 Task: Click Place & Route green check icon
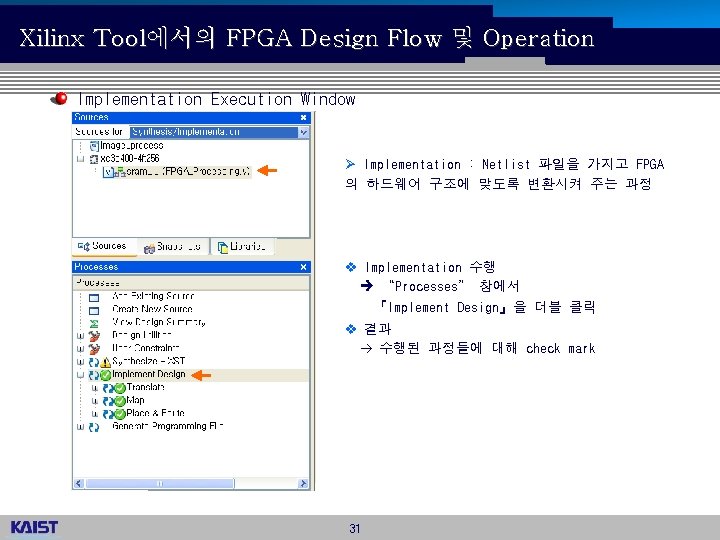coord(120,414)
